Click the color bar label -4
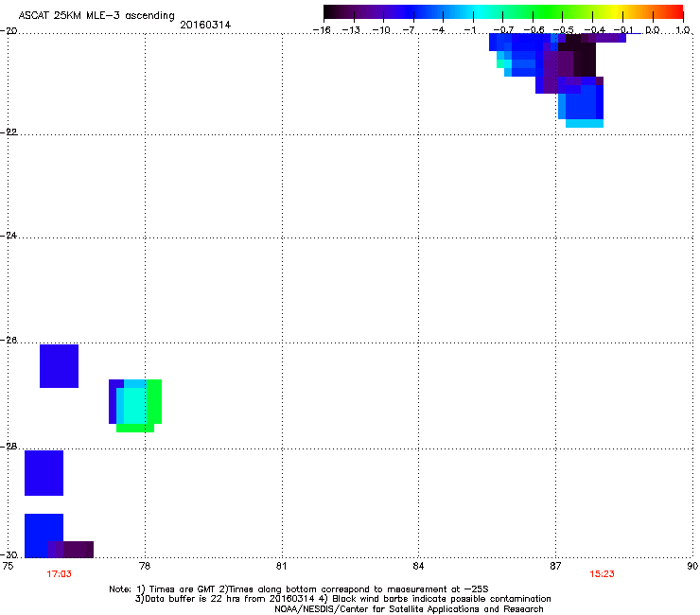700x615 pixels. pos(438,30)
